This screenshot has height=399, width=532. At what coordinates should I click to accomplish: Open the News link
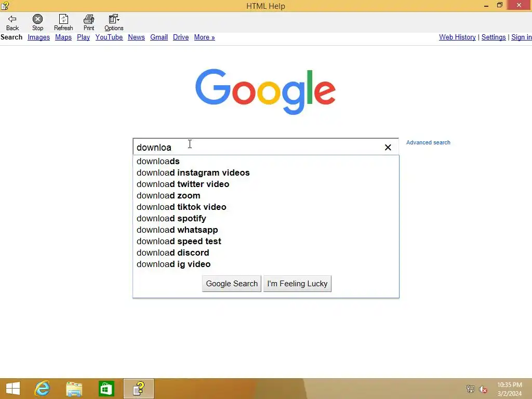[x=137, y=37]
